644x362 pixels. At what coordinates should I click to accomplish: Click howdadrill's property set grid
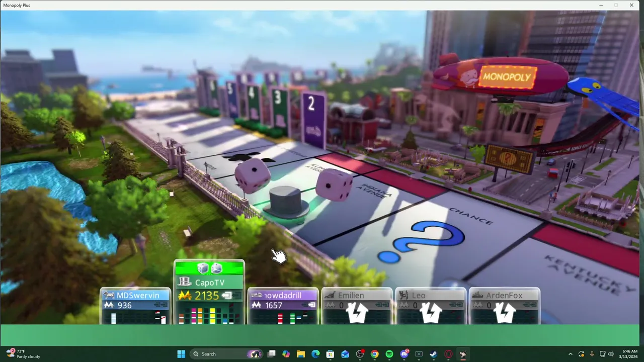coord(283,318)
